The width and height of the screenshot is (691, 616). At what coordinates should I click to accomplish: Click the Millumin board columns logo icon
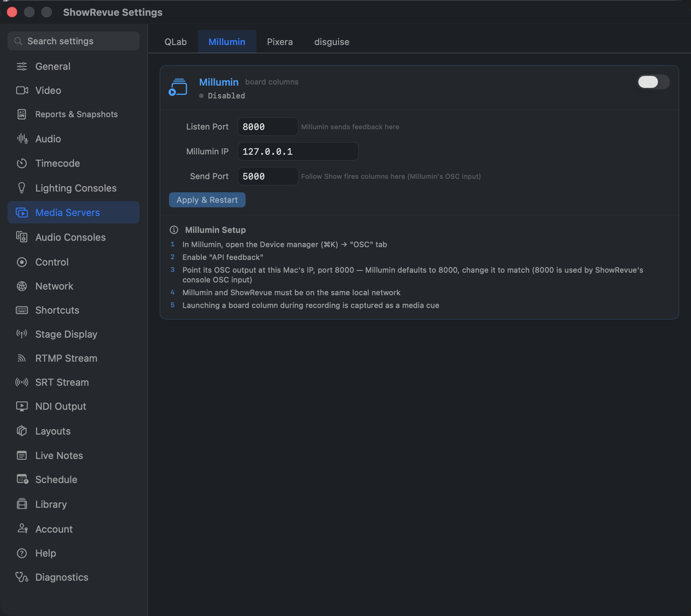[178, 87]
